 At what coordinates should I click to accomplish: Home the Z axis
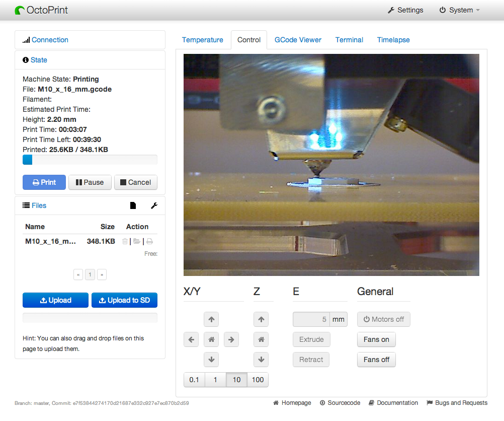pos(261,339)
